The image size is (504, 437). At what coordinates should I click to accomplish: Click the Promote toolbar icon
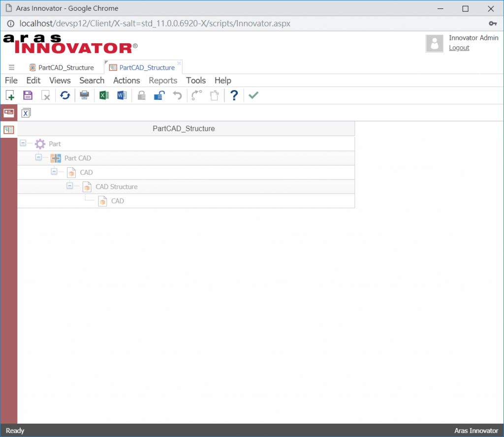pos(196,95)
